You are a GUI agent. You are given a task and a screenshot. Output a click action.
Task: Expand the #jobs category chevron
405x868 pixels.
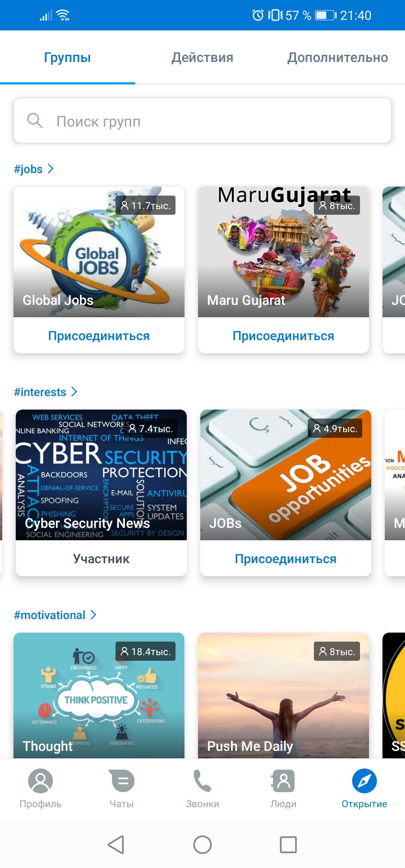51,169
